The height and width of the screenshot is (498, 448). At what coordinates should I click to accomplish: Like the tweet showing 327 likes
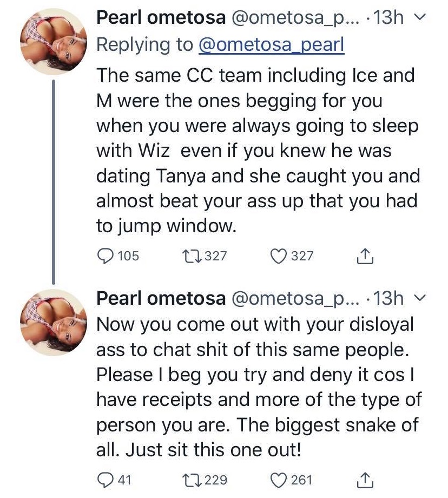[280, 255]
